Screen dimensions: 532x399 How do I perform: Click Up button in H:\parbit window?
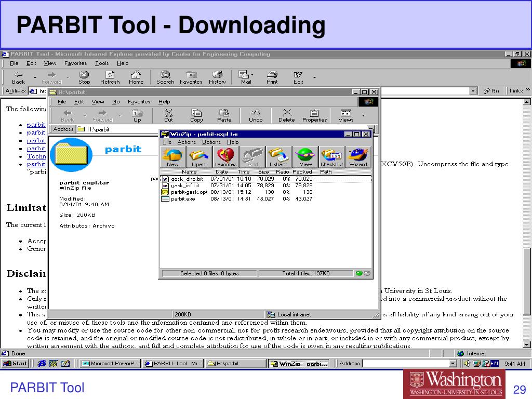point(137,115)
